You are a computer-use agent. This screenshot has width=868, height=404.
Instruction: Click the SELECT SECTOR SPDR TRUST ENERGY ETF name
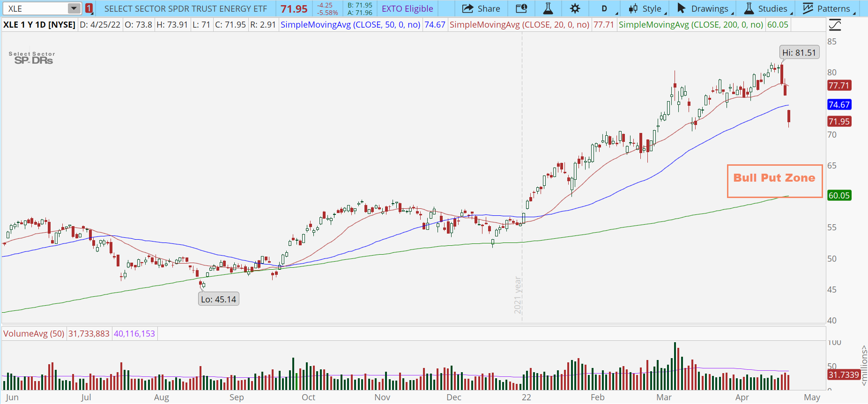tap(185, 8)
